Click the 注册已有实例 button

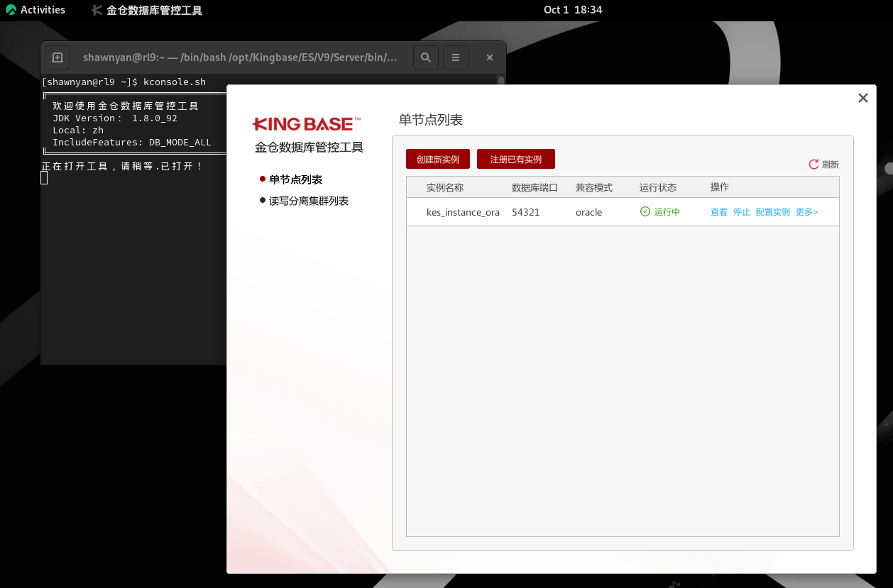(x=515, y=159)
